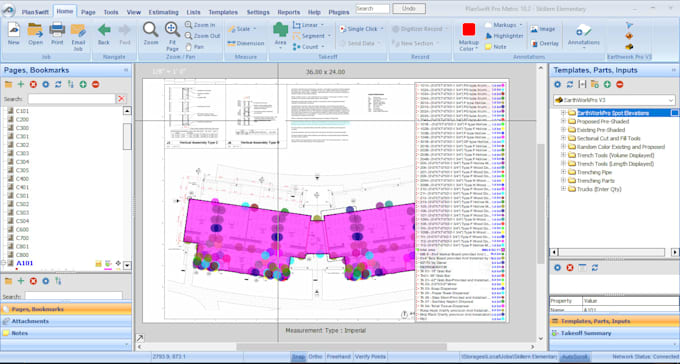Click the New job icon
This screenshot has width=680, height=364.
click(13, 33)
